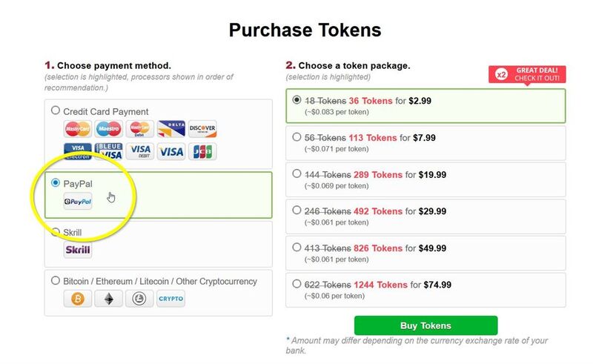This screenshot has height=364, width=593.
Task: Click the MasterCard logo icon
Action: [78, 129]
